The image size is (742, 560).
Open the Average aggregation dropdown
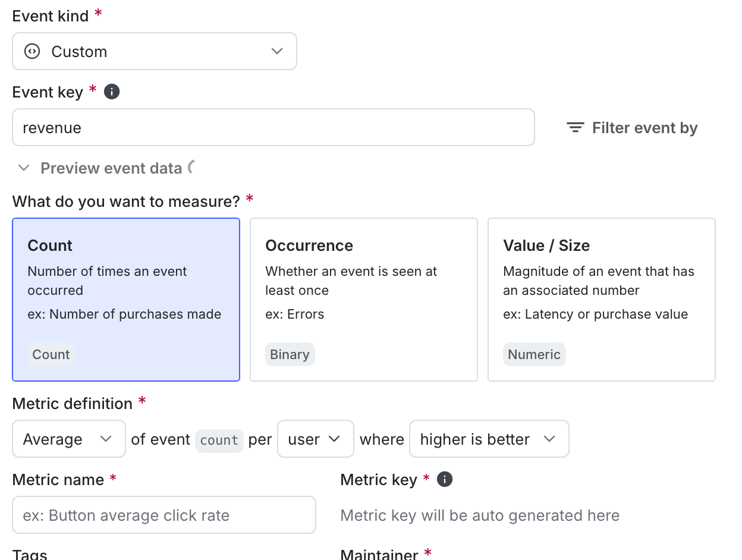(x=68, y=439)
